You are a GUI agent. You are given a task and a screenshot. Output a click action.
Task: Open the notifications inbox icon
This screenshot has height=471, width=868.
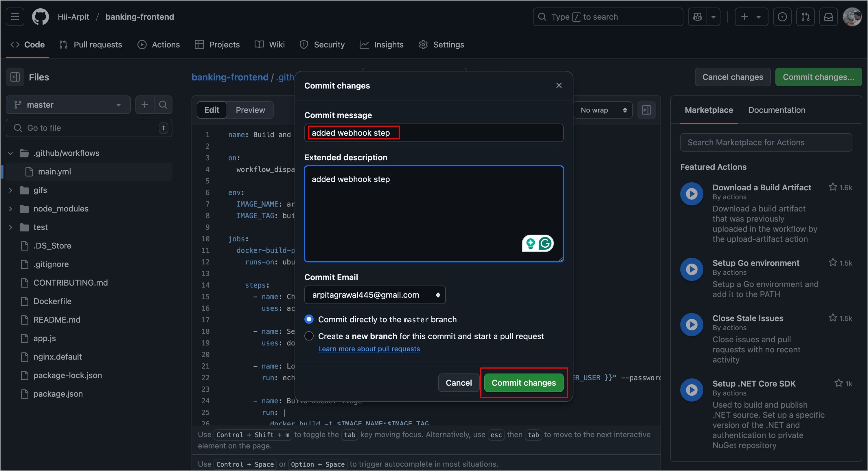pos(828,16)
